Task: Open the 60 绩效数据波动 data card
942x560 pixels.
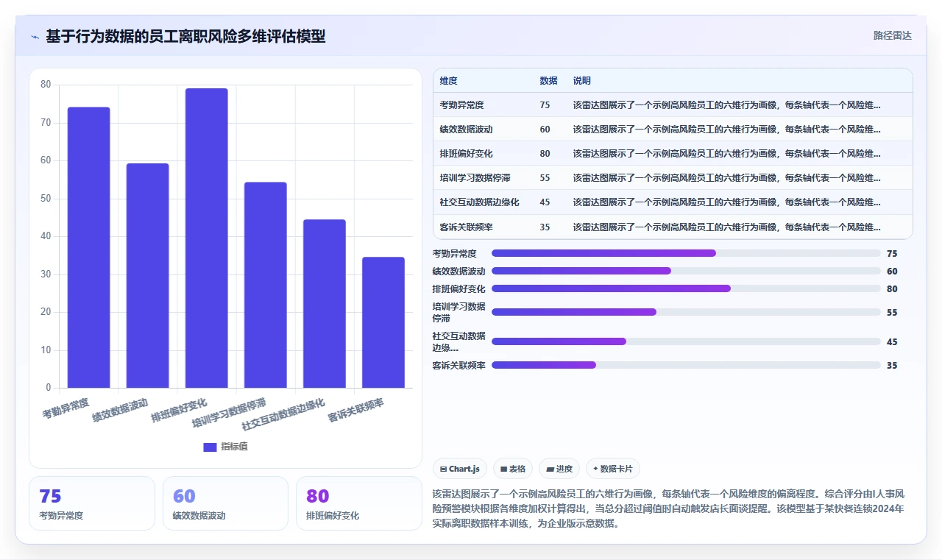Action: pos(225,503)
